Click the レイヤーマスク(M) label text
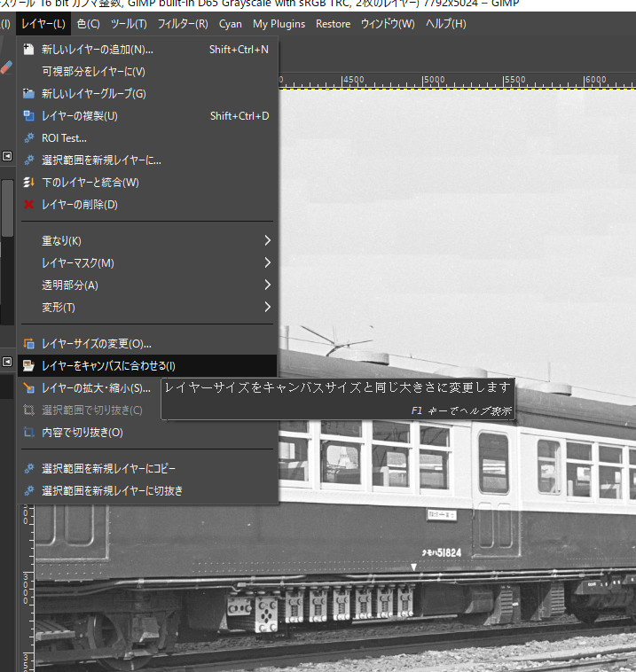 point(78,262)
